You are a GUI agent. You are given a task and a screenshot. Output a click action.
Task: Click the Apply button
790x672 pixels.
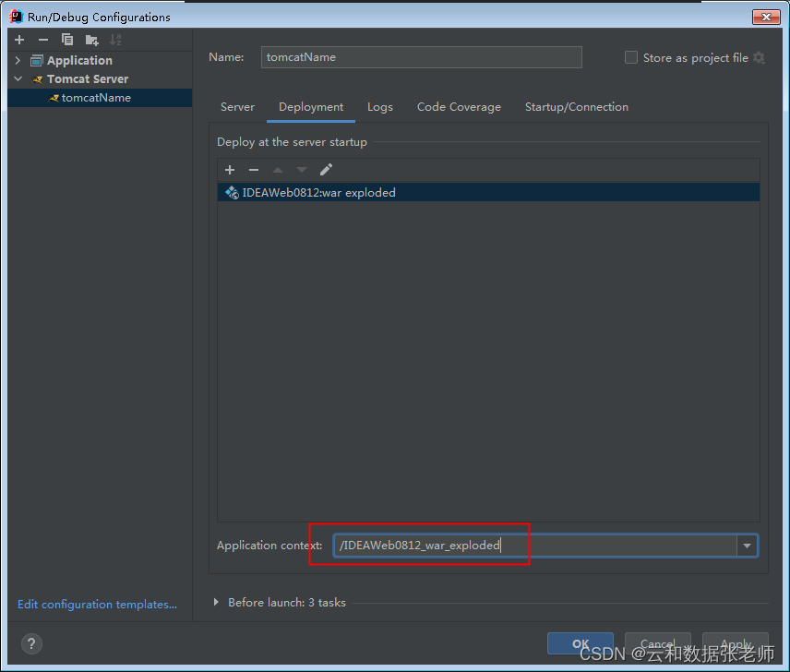735,643
